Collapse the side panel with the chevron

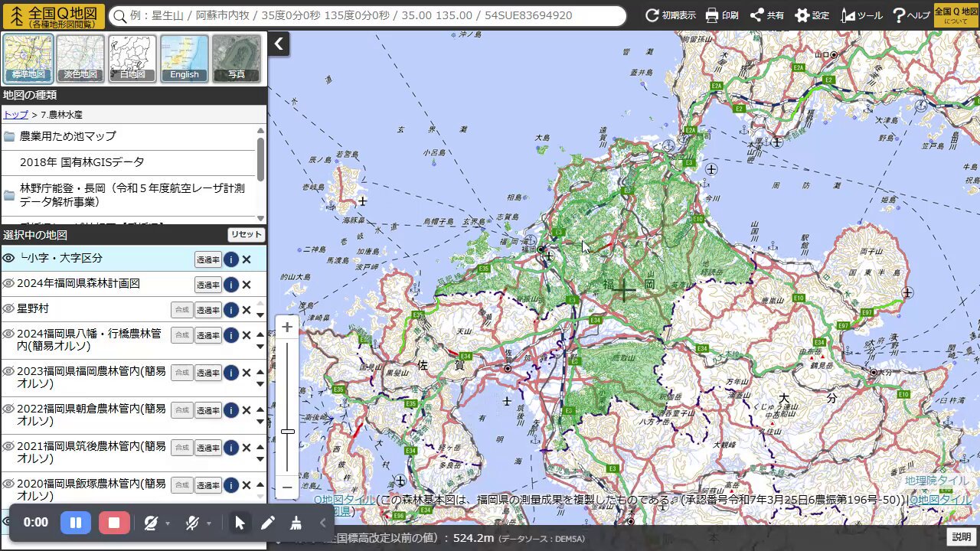pyautogui.click(x=279, y=44)
